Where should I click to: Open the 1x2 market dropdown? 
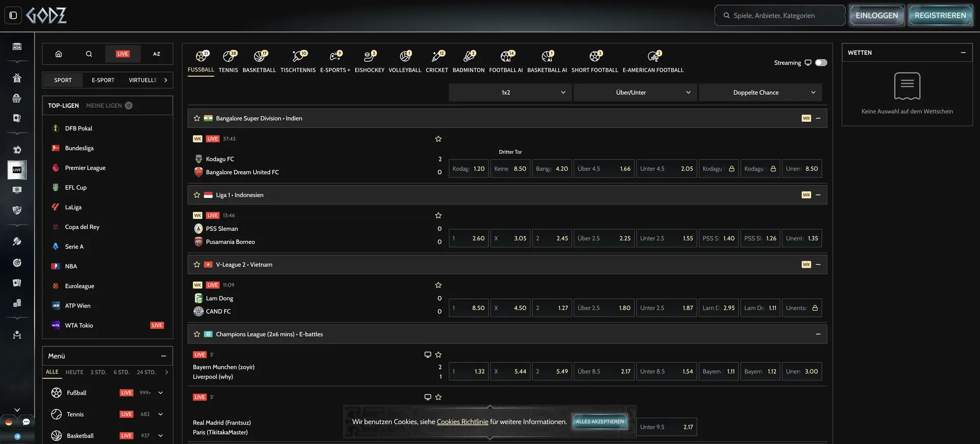pos(510,92)
